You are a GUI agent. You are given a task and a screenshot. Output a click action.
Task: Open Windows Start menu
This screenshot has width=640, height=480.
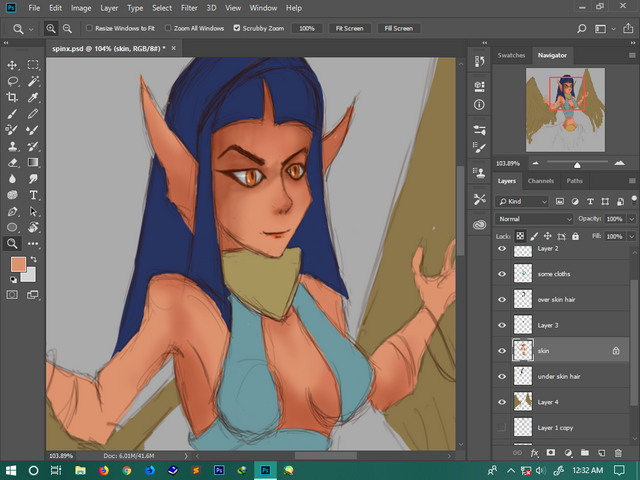coord(11,471)
